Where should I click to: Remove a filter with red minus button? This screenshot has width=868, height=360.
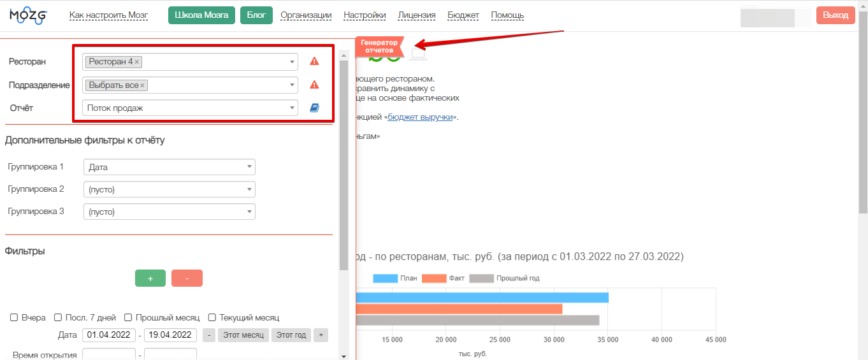pyautogui.click(x=187, y=278)
